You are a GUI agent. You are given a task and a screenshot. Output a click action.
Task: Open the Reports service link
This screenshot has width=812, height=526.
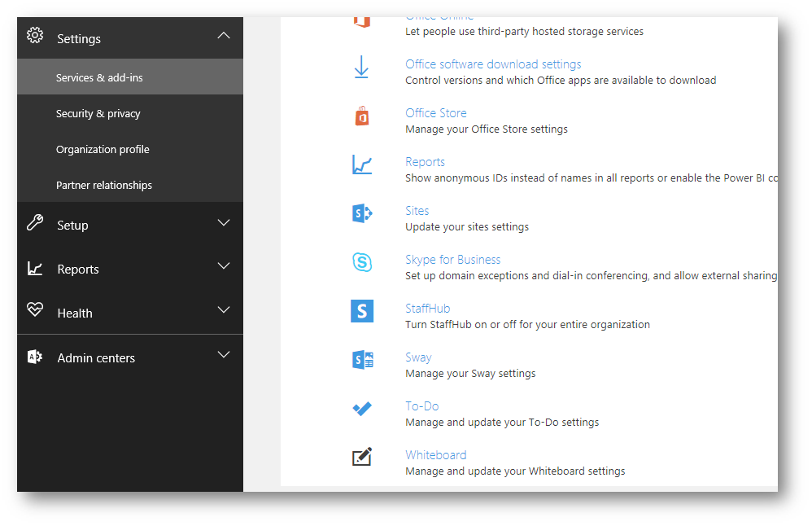point(426,162)
